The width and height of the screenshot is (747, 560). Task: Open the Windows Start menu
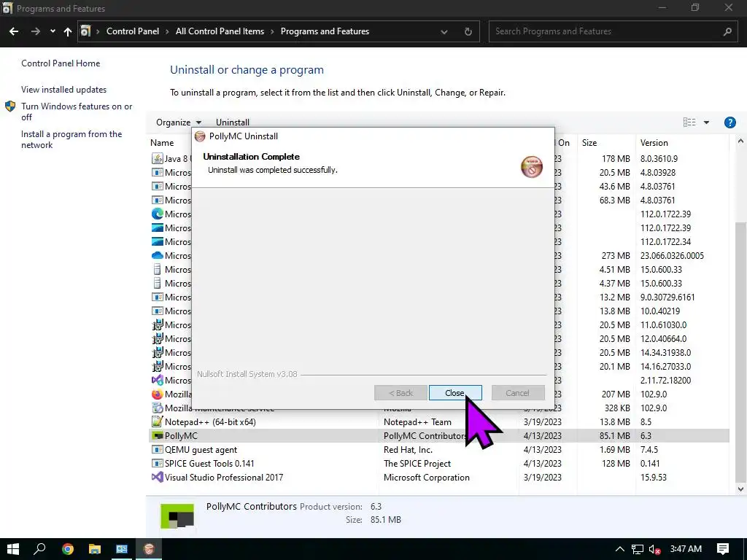pyautogui.click(x=13, y=549)
